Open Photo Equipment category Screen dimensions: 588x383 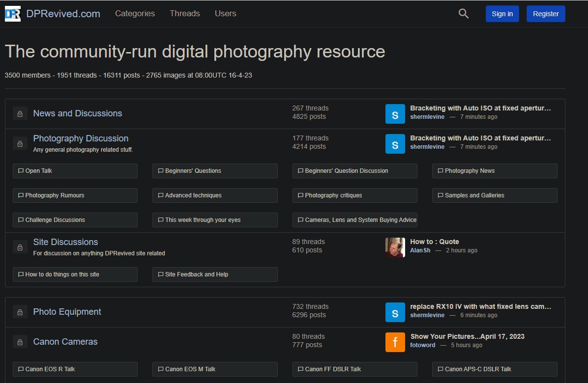coord(67,312)
